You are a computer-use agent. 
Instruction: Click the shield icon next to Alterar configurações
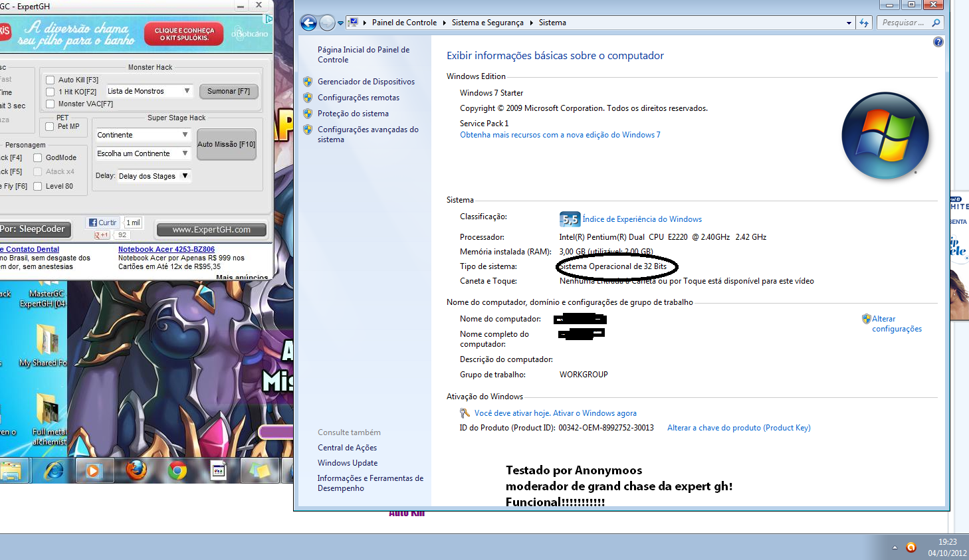pyautogui.click(x=867, y=319)
